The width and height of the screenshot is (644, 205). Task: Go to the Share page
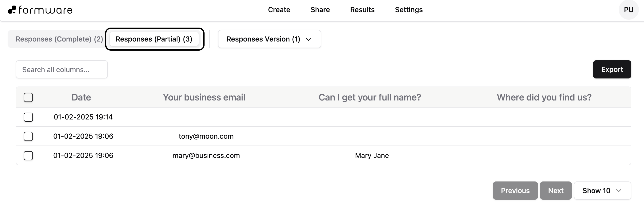[x=320, y=10]
